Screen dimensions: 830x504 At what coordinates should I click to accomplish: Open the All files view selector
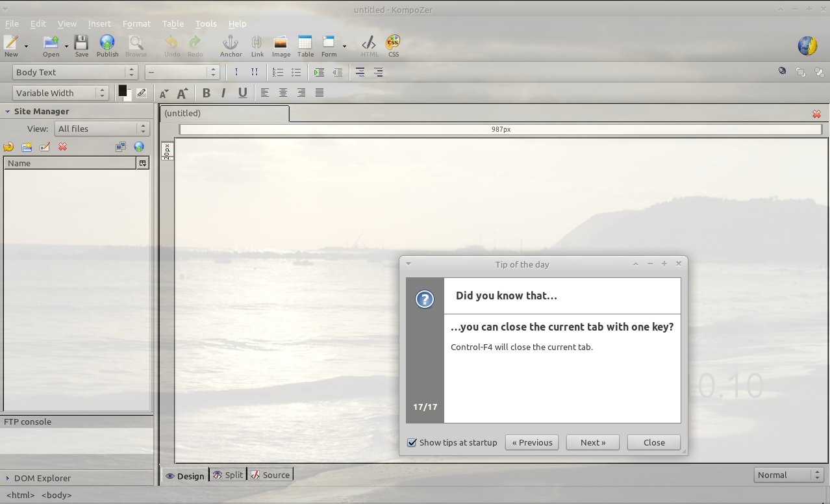[x=102, y=129]
